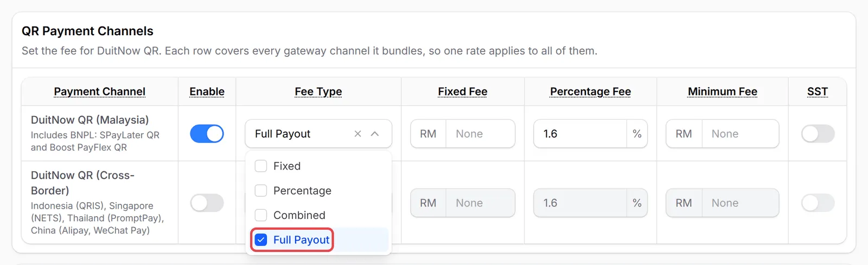Check the Combined fee type option
Viewport: 868px width, 265px height.
pos(261,215)
